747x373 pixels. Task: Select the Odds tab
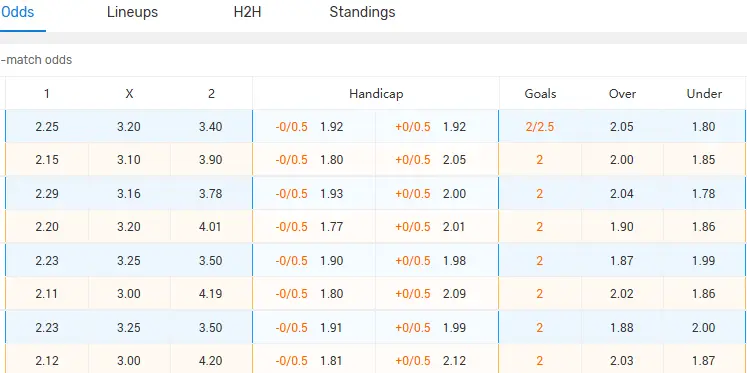tap(17, 12)
